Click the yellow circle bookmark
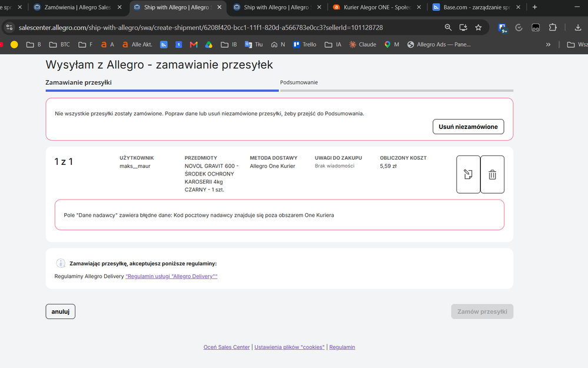The height and width of the screenshot is (368, 588). (x=14, y=45)
